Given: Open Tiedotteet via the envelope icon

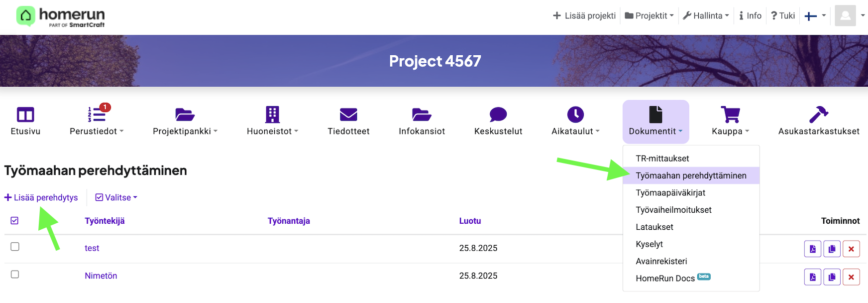Looking at the screenshot, I should click(348, 115).
